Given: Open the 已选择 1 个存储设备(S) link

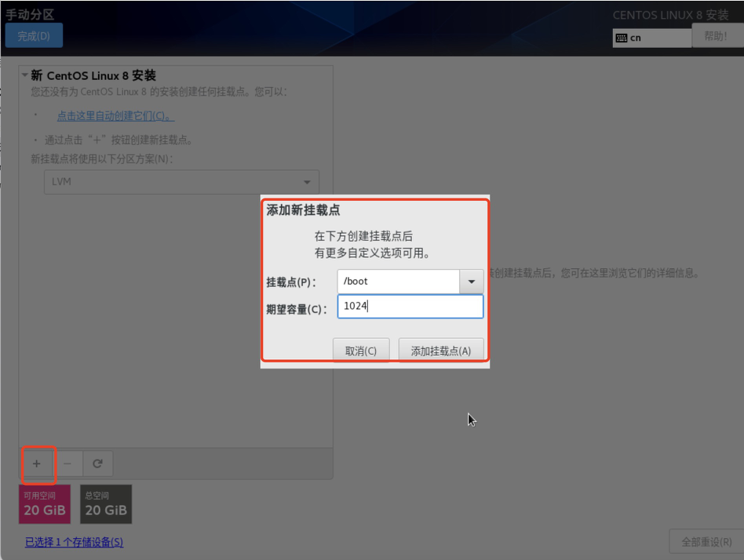Looking at the screenshot, I should coord(74,541).
